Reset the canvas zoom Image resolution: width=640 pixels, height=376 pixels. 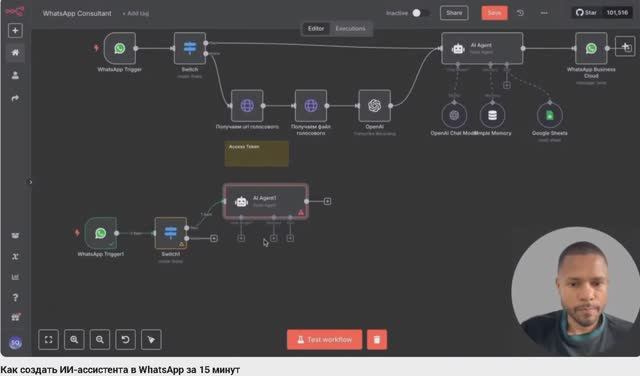[x=125, y=340]
